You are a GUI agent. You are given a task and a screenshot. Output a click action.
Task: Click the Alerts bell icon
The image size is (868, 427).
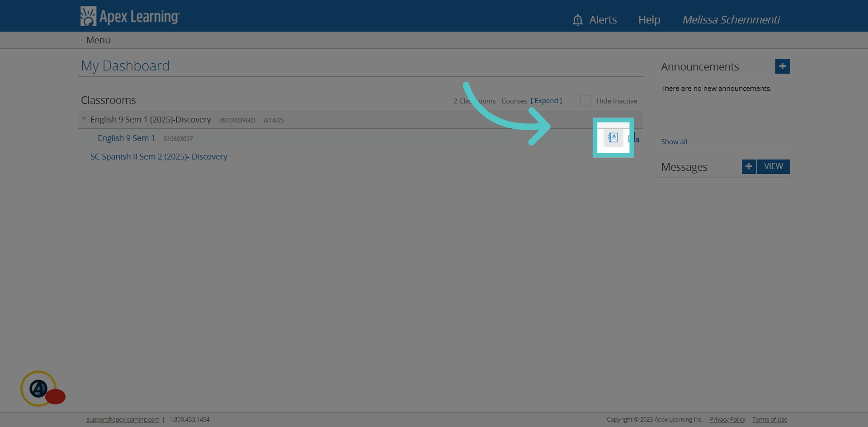(x=577, y=20)
